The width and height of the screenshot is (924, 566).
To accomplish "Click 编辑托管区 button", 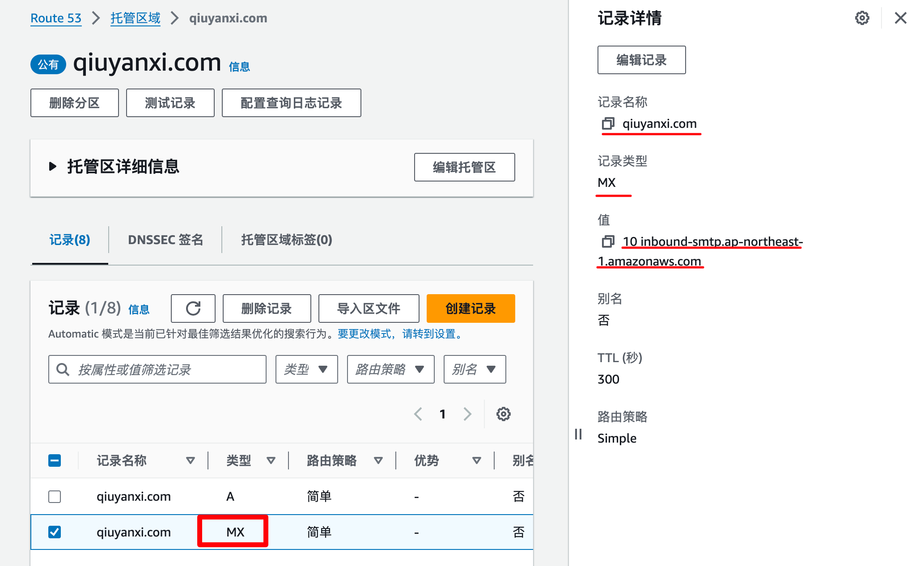I will tap(465, 167).
